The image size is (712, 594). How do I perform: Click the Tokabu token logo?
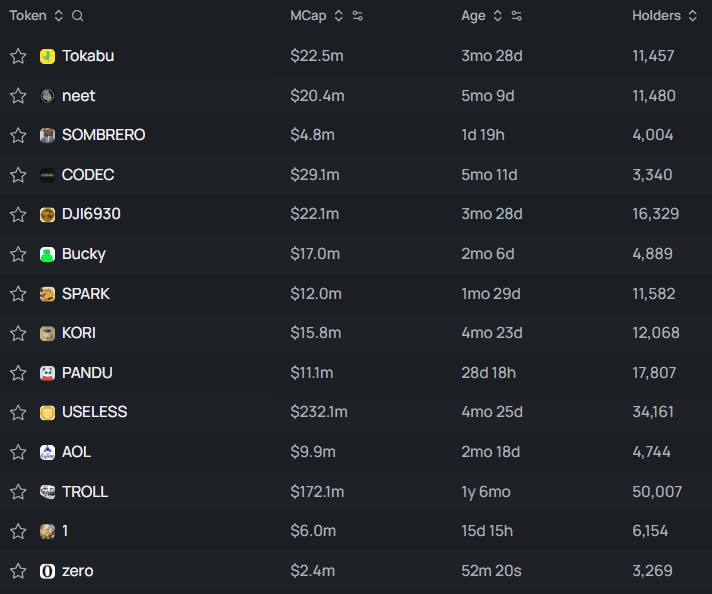[47, 56]
